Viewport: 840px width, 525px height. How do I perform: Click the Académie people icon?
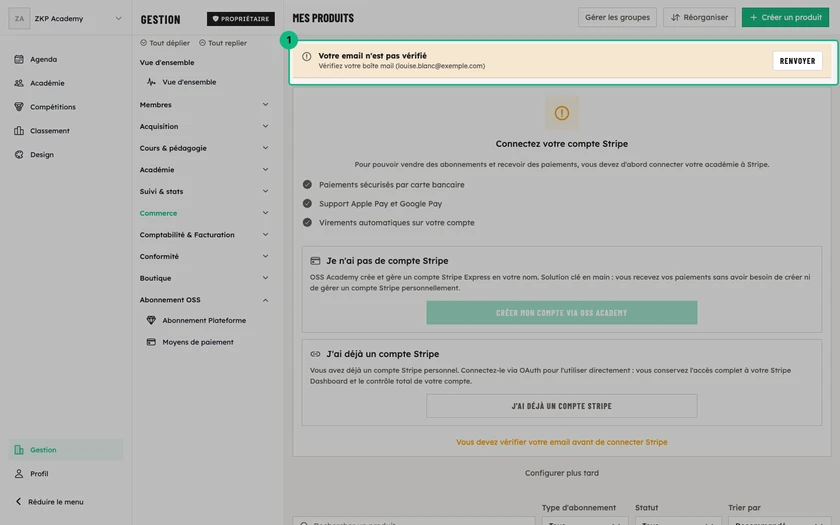click(x=19, y=83)
